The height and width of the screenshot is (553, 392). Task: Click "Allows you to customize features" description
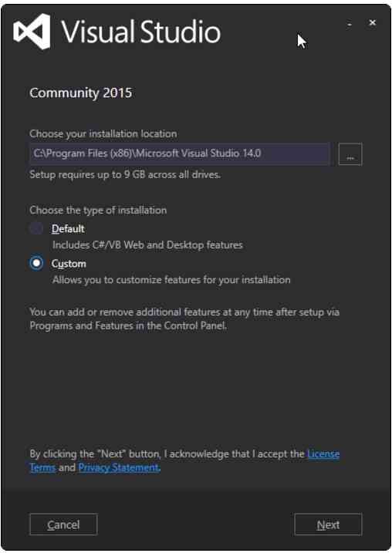coord(171,280)
